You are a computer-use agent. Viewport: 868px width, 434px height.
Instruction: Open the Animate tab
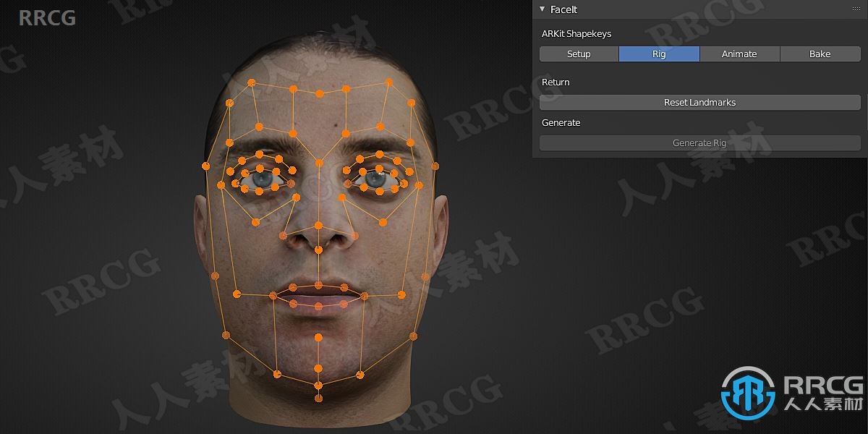pos(739,54)
